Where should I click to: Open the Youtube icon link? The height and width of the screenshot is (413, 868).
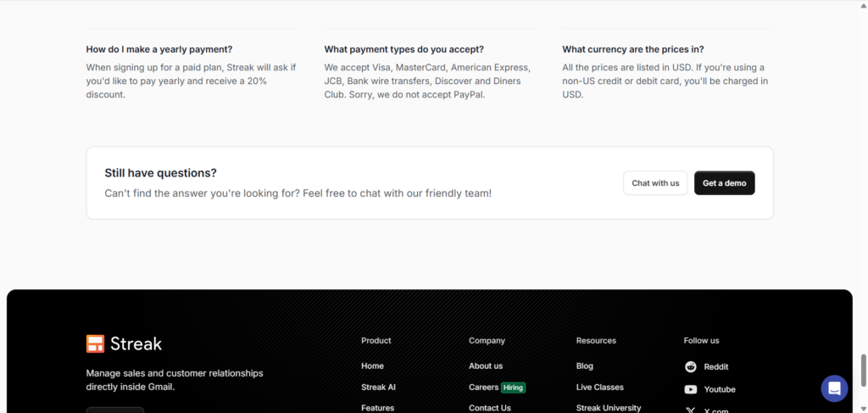(x=691, y=389)
